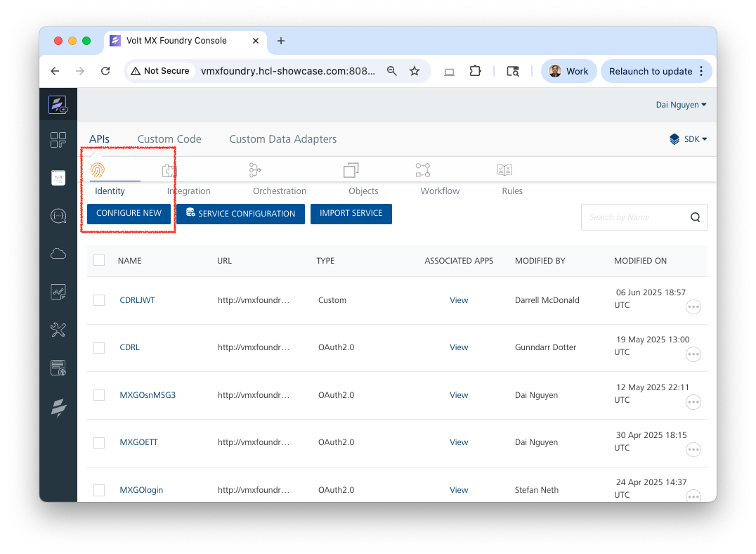The width and height of the screenshot is (756, 554).
Task: Select the Workflow tab label
Action: [x=440, y=191]
